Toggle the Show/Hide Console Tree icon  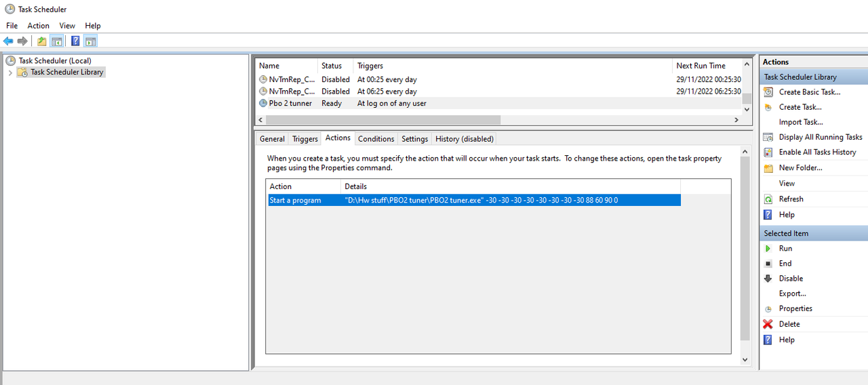(x=56, y=41)
